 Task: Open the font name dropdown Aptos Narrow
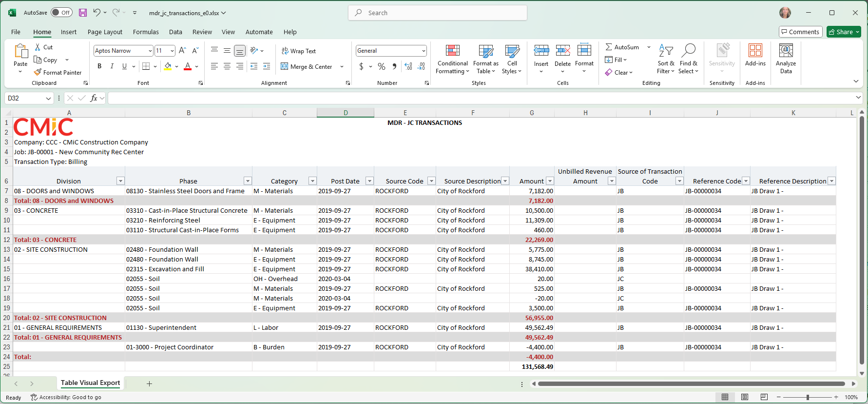click(150, 51)
